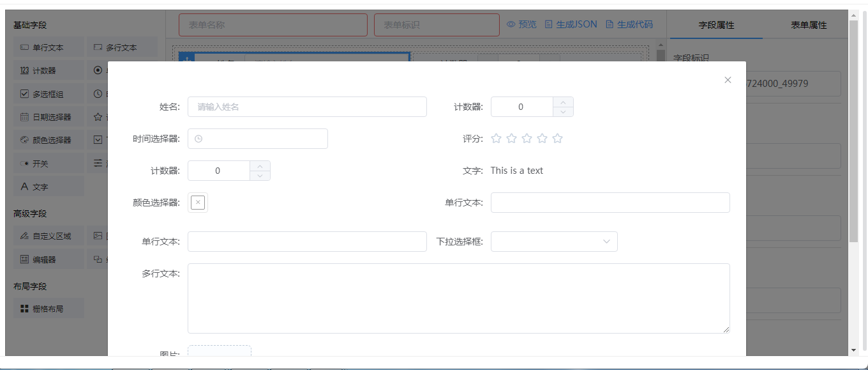Click the 预览 preview link
Image resolution: width=868 pixels, height=370 pixels.
[x=521, y=24]
